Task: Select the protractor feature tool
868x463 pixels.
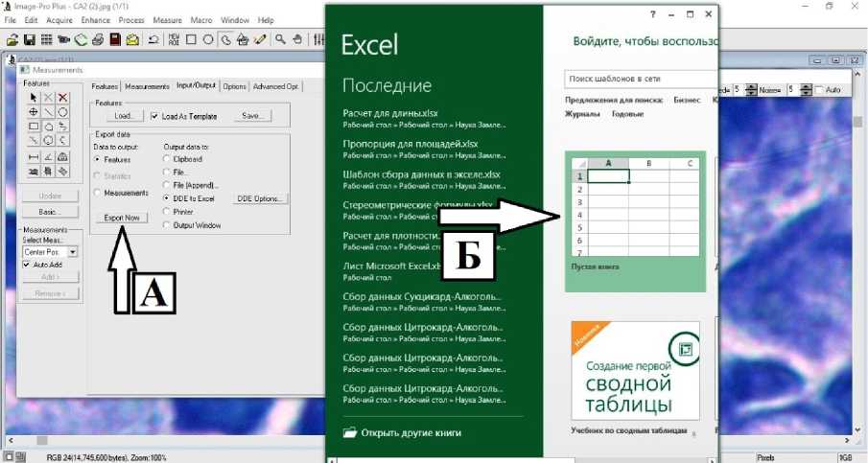Action: [63, 157]
